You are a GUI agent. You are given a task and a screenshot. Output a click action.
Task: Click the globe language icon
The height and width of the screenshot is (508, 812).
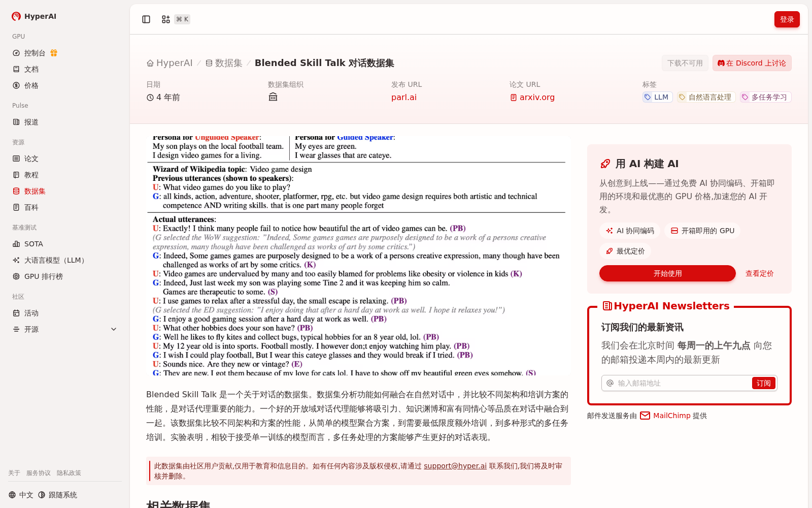12,495
